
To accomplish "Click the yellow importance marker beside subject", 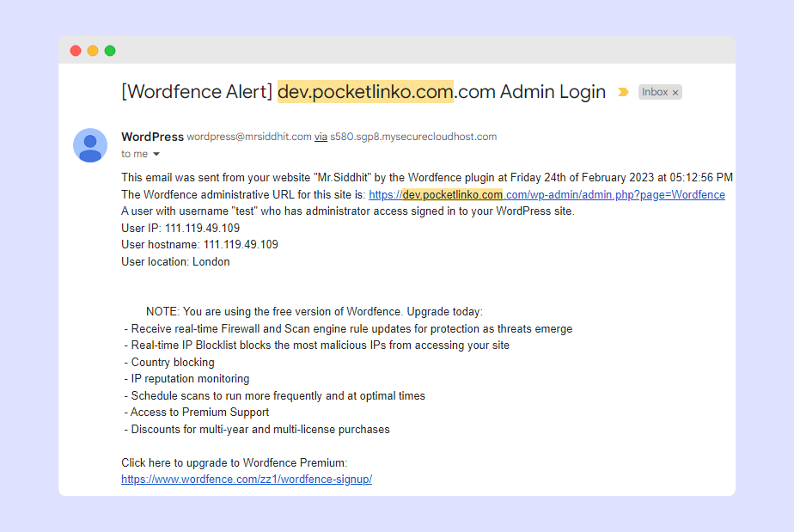I will pyautogui.click(x=623, y=92).
